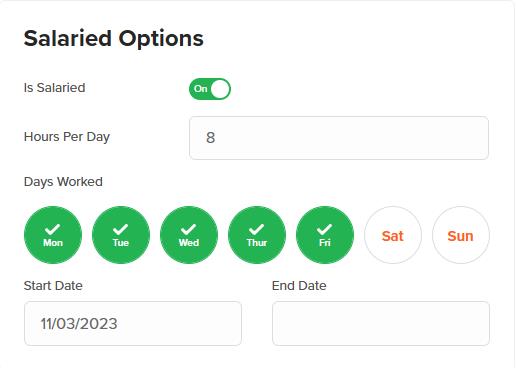This screenshot has height=368, width=516.
Task: Click the End Date label text
Action: pyautogui.click(x=299, y=286)
